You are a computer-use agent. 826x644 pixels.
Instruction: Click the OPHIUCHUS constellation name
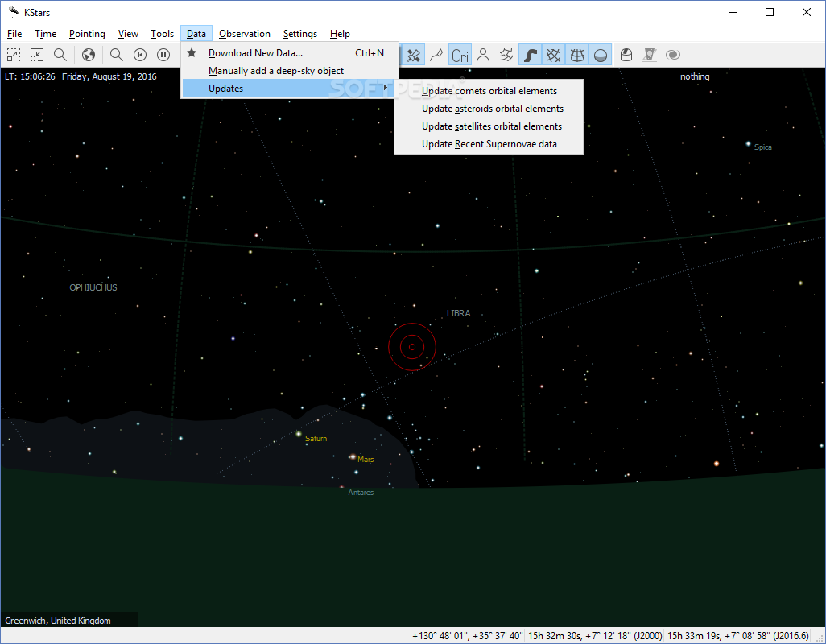click(x=93, y=287)
